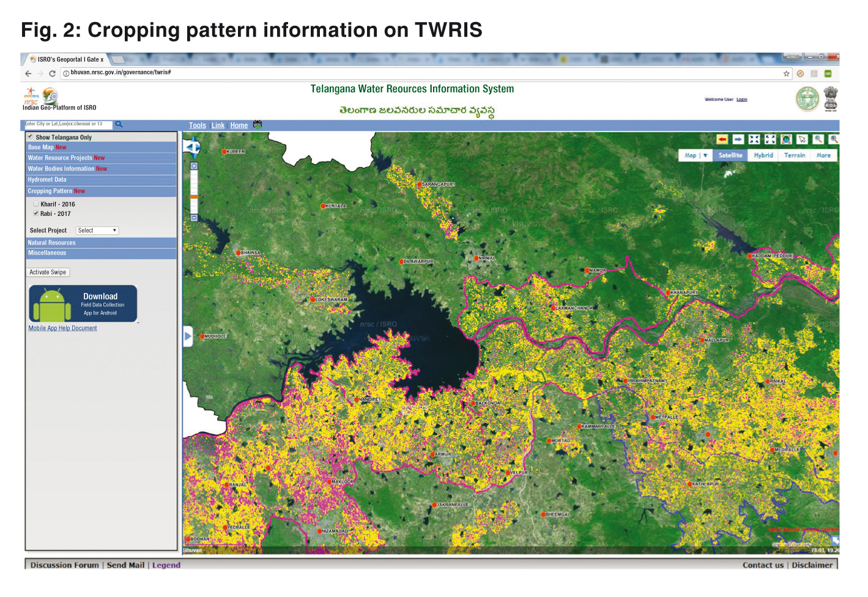The width and height of the screenshot is (868, 597).
Task: Click the KUBEER place marker
Action: pos(224,151)
